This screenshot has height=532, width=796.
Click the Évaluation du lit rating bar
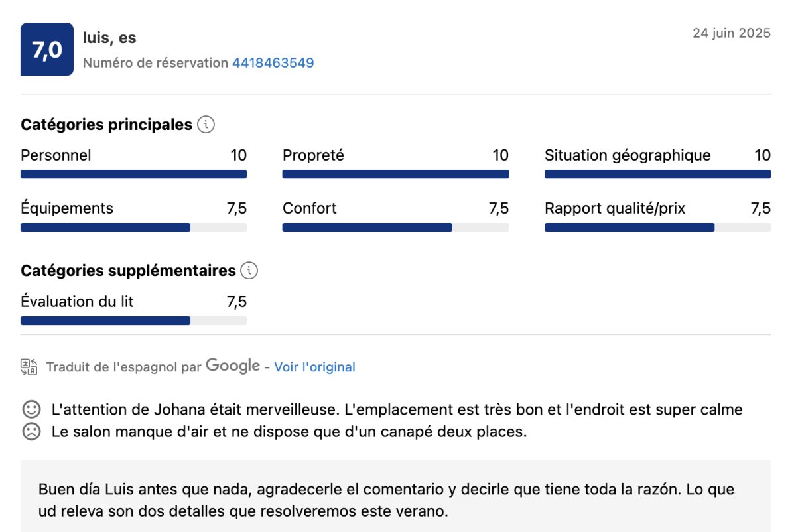click(133, 321)
